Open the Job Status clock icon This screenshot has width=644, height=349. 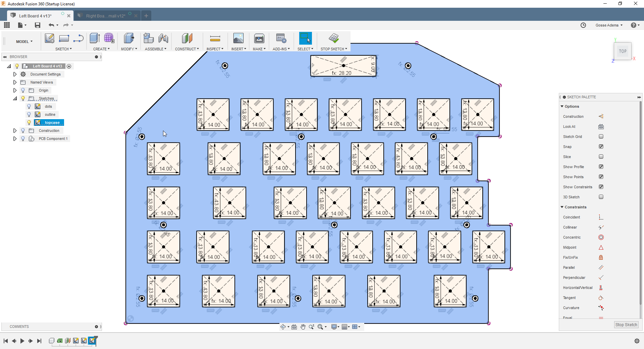583,25
